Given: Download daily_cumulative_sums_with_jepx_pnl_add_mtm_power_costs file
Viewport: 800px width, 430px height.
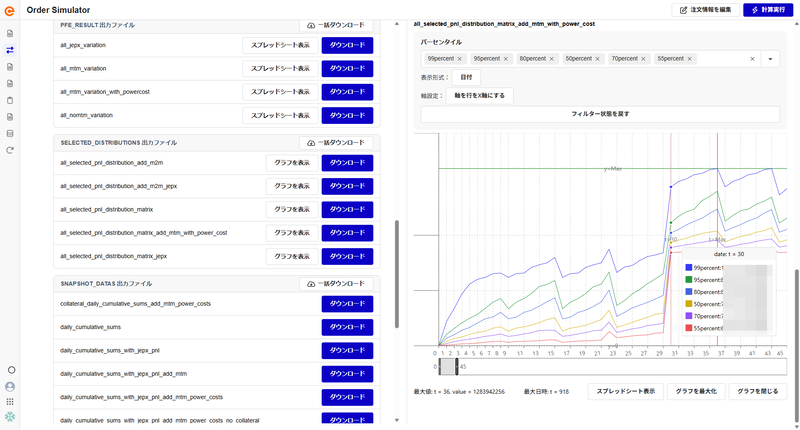Looking at the screenshot, I should tap(347, 397).
